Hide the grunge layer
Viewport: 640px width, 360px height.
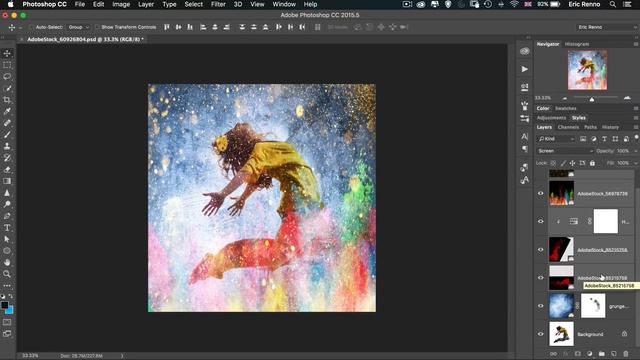541,306
